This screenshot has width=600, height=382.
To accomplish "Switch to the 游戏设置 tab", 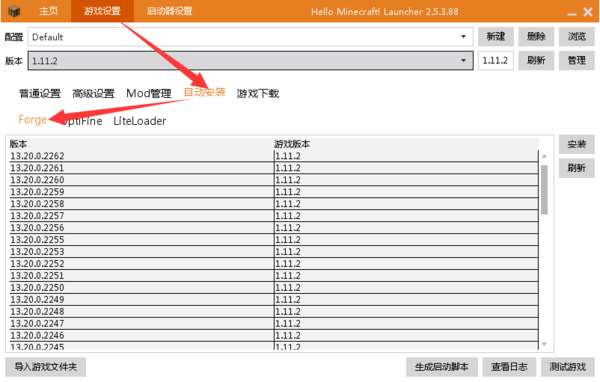I will click(102, 11).
